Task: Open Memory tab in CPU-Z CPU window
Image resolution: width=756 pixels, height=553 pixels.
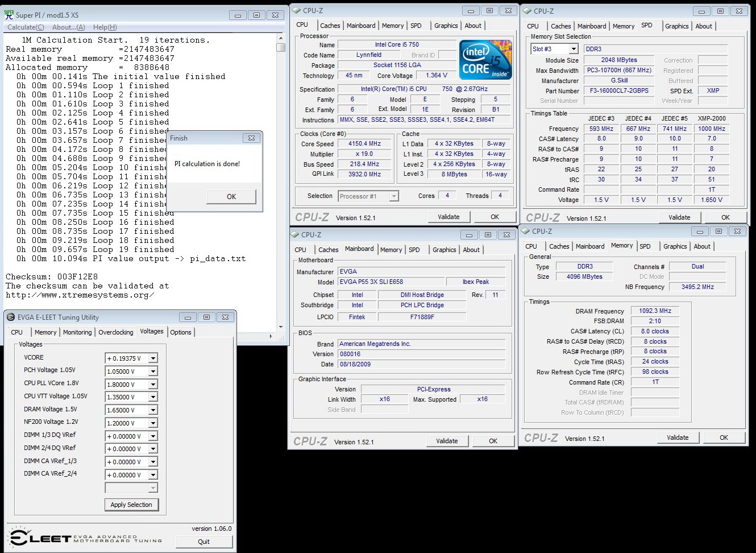Action: point(393,26)
